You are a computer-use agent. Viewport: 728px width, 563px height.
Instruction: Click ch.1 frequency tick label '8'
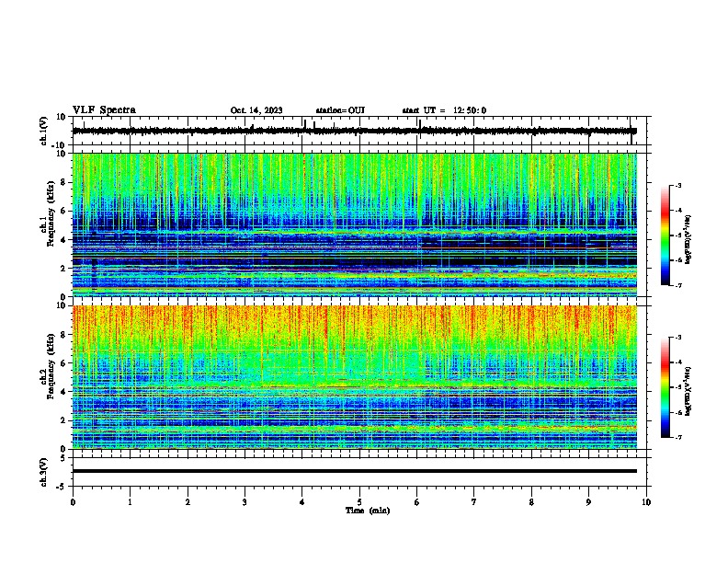coord(63,182)
